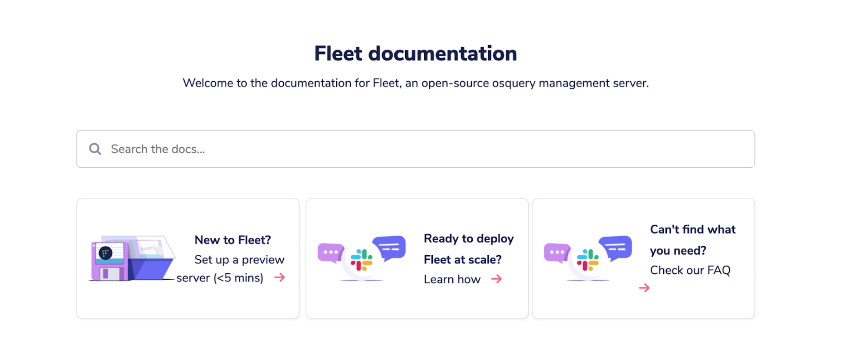Click the 'New to Fleet?' heading text

click(x=233, y=239)
